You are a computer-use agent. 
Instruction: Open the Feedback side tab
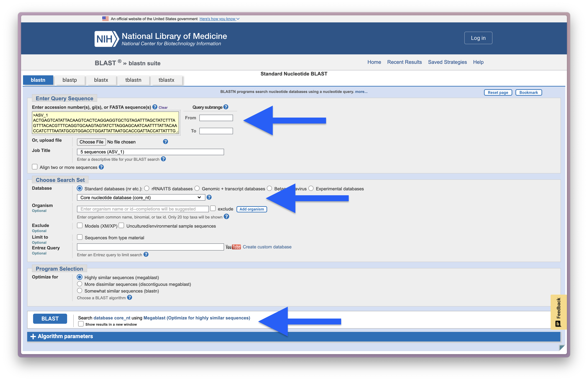pyautogui.click(x=558, y=312)
